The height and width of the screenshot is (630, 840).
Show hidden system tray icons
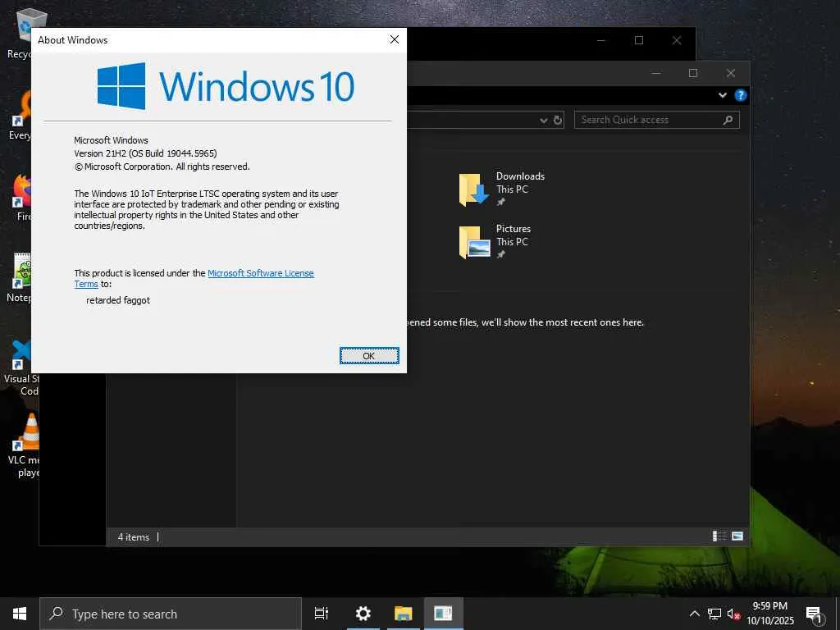pos(694,614)
